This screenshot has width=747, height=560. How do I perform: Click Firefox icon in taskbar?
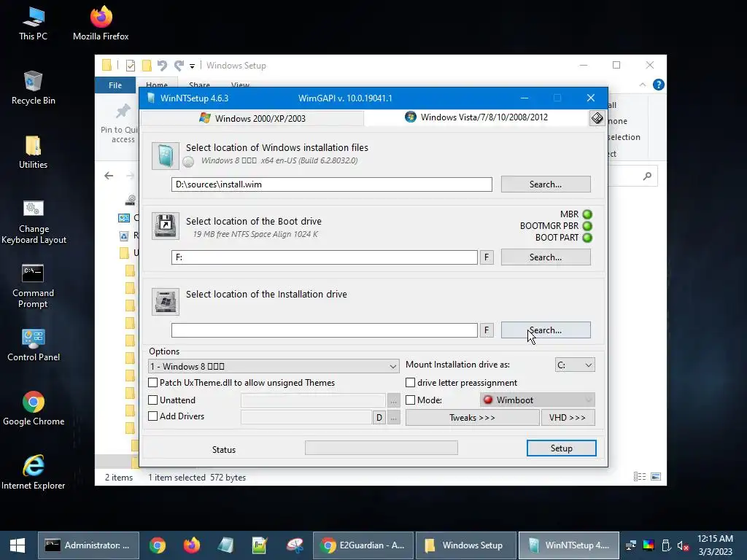pos(192,545)
